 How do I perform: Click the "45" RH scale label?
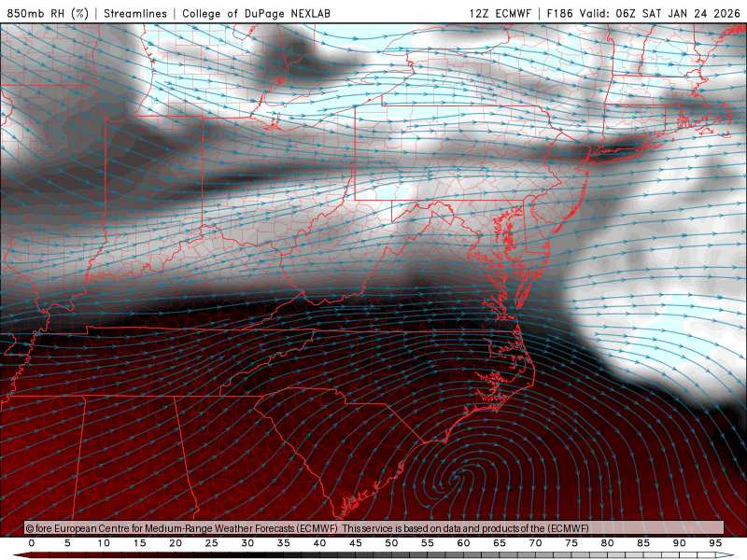356,543
